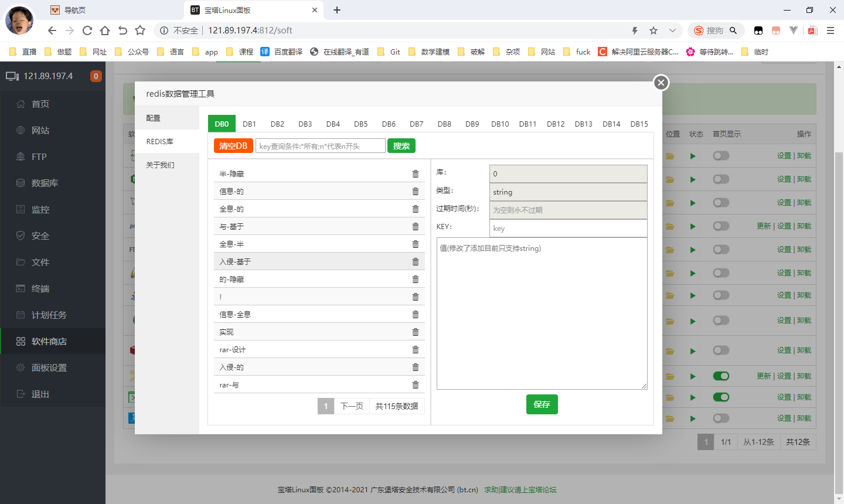Screen dimensions: 844x504
Task: Bookmark page with address bar star icon
Action: pyautogui.click(x=654, y=30)
